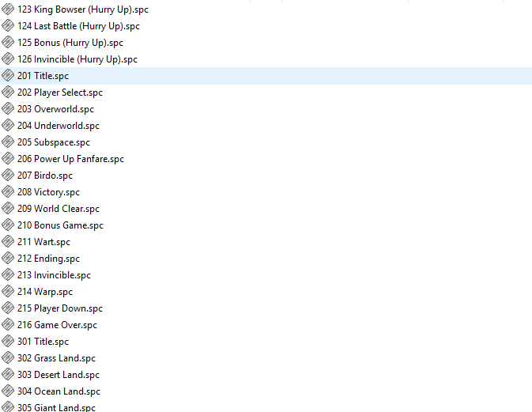Select file name 206 Power Up Fanfare.spc
This screenshot has width=532, height=412.
tap(70, 159)
